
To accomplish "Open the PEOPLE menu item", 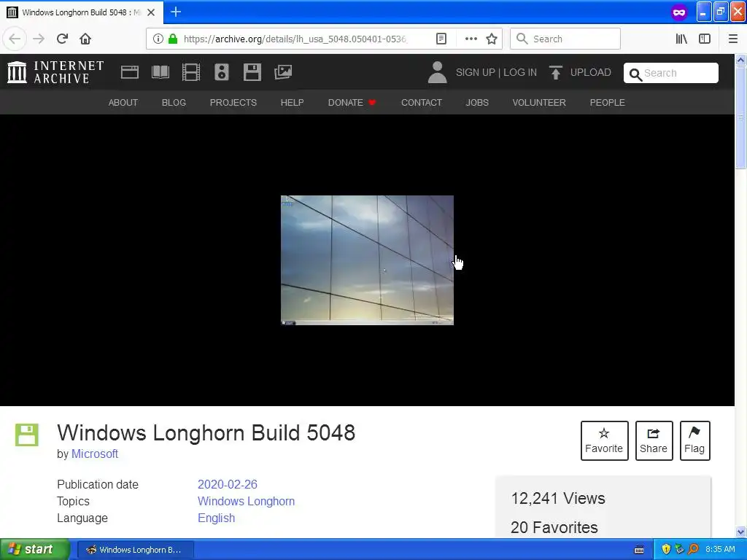I will pos(608,102).
